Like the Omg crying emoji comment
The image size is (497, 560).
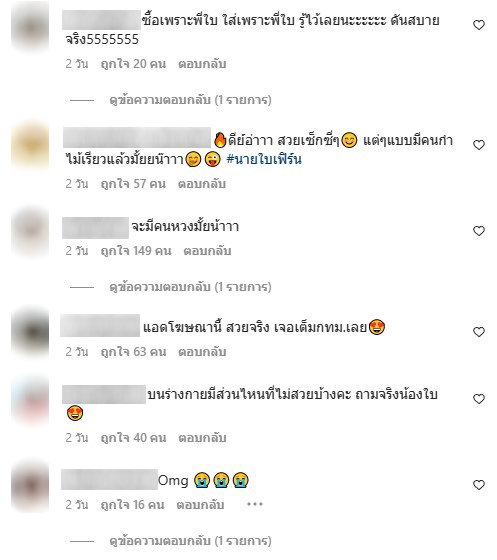[x=479, y=485]
